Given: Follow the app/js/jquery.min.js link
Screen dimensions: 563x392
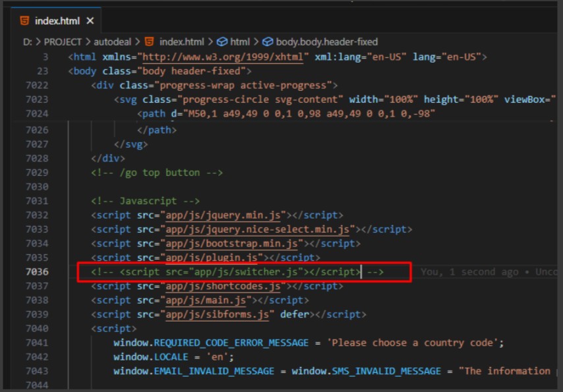Looking at the screenshot, I should 223,215.
